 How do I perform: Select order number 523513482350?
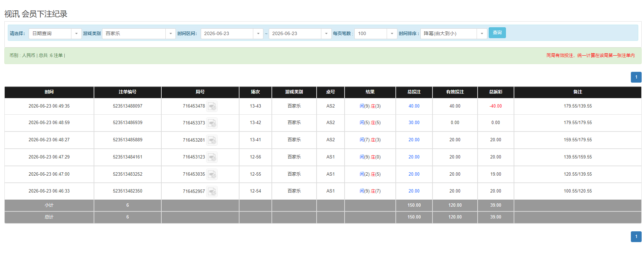128,191
